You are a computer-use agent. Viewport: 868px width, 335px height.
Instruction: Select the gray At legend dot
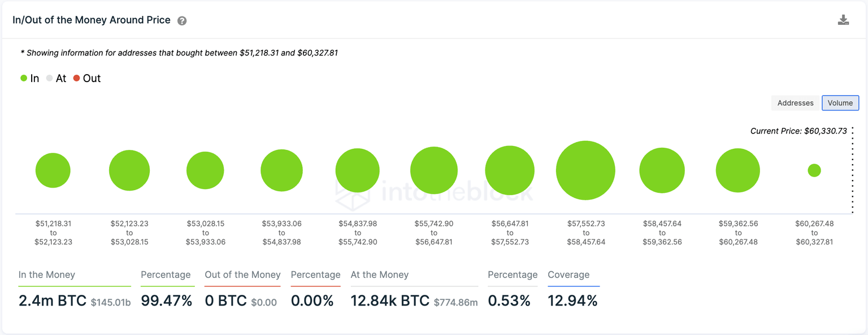pyautogui.click(x=50, y=78)
